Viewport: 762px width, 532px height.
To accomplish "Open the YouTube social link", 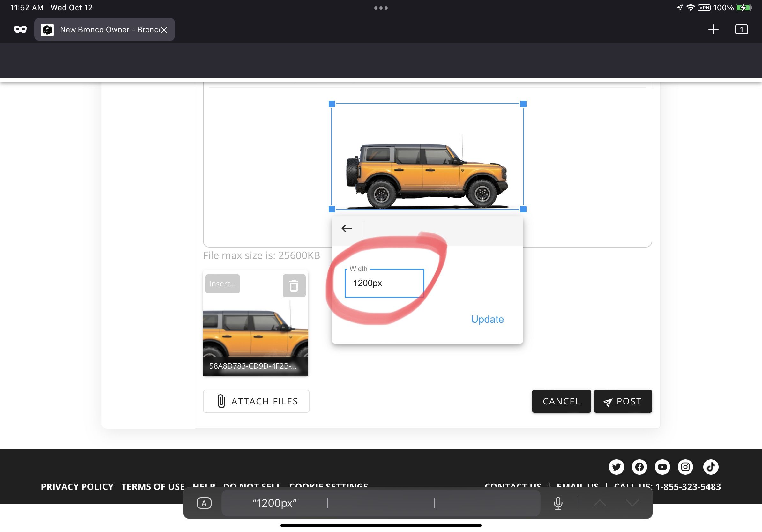I will [662, 467].
